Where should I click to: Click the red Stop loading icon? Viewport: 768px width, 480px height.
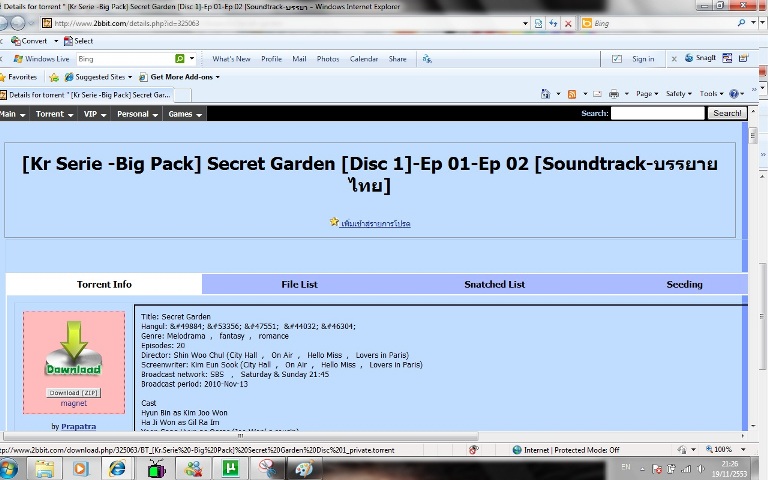568,23
